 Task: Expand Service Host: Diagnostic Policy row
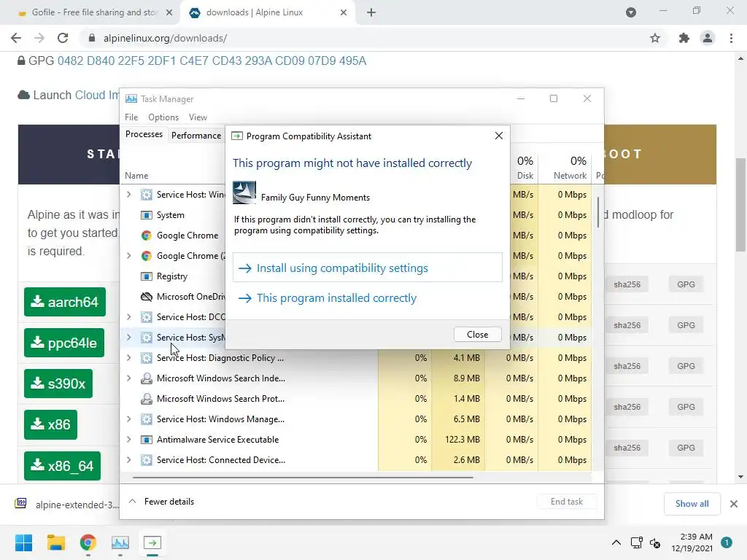pyautogui.click(x=128, y=357)
